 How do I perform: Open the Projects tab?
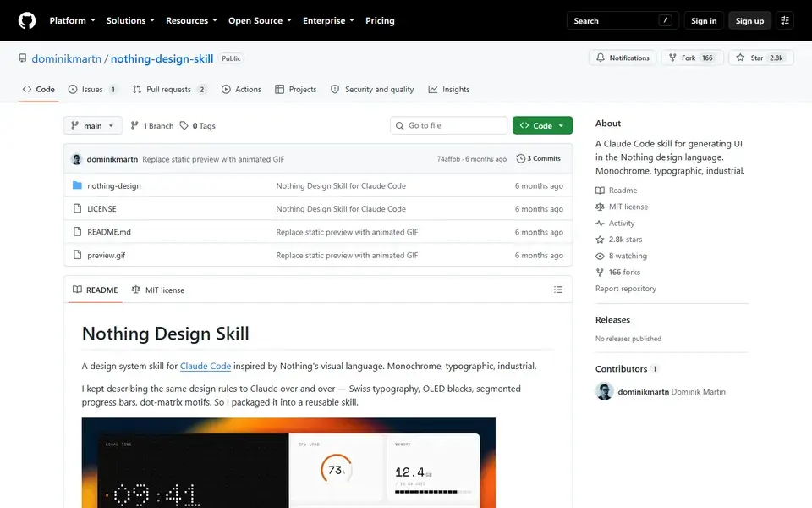pos(296,89)
